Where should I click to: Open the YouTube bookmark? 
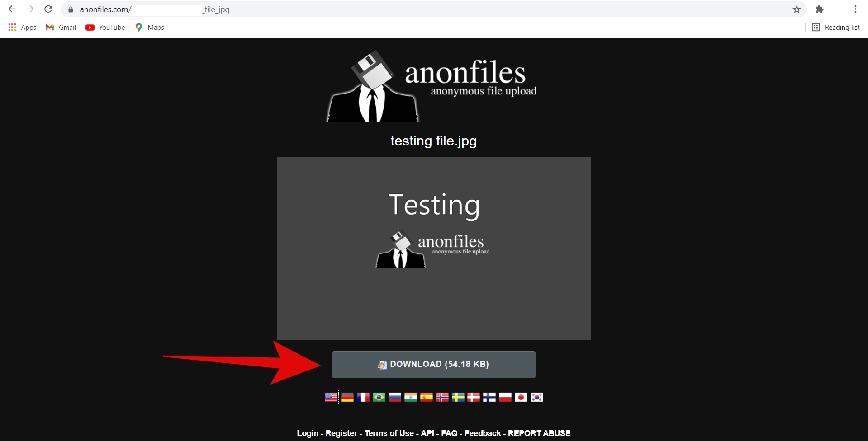pyautogui.click(x=105, y=28)
